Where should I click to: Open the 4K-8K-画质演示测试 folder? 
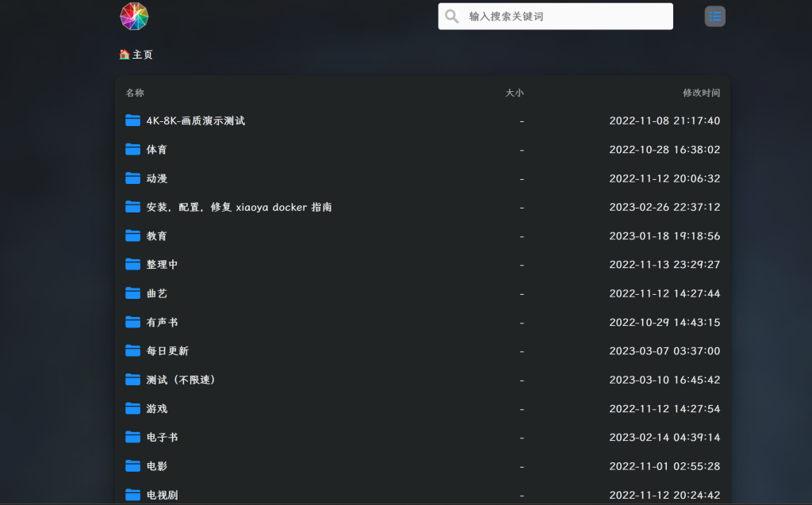coord(197,121)
